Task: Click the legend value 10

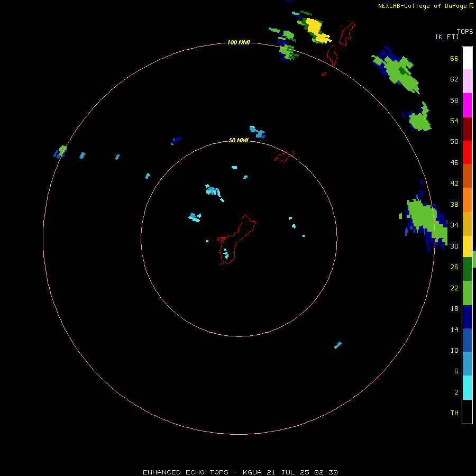Action: pyautogui.click(x=454, y=350)
